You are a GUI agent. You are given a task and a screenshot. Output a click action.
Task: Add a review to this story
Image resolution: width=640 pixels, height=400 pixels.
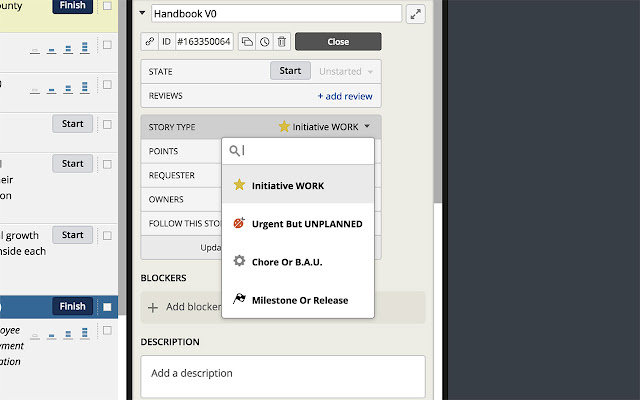tap(345, 96)
